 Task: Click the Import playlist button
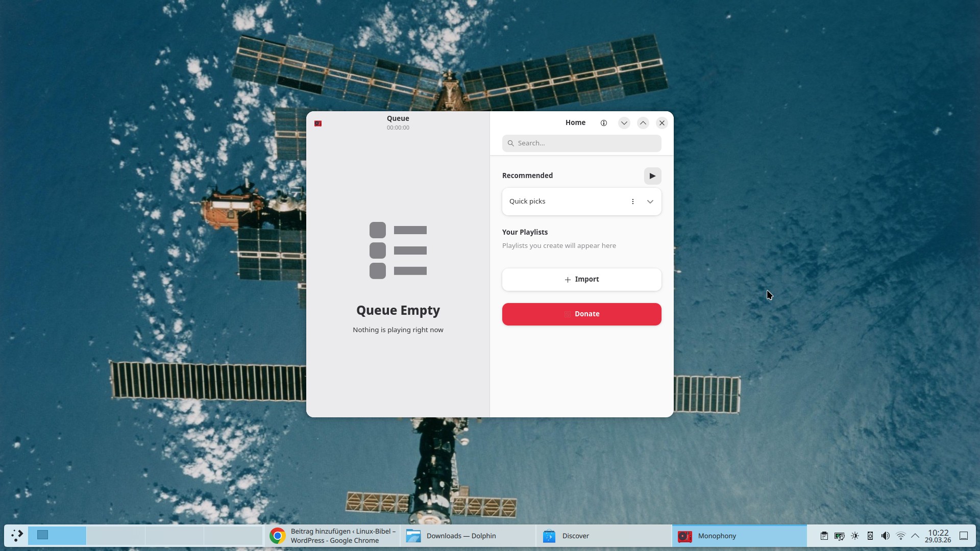pyautogui.click(x=581, y=280)
